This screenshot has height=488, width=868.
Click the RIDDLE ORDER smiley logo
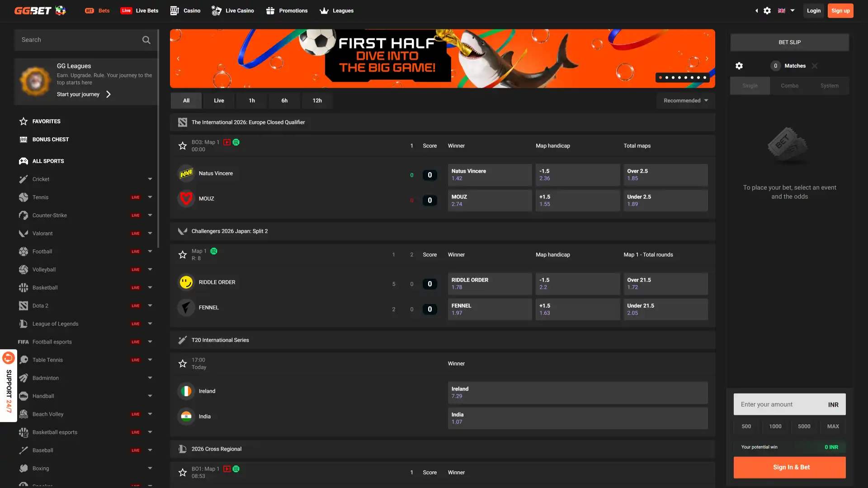[x=186, y=282]
